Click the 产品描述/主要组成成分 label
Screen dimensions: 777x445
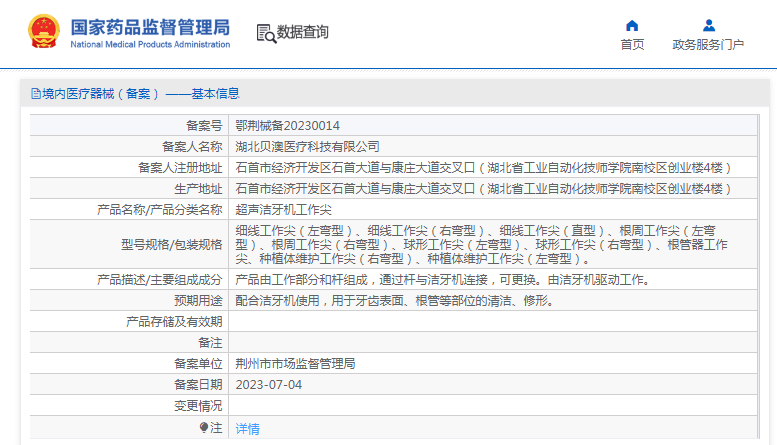pos(160,280)
